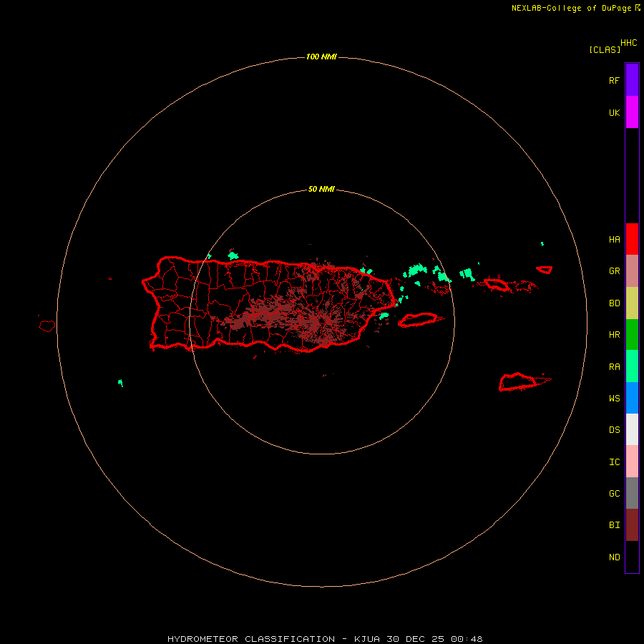The image size is (644, 644).
Task: Click the NEXLAB-College of DuPage text
Action: [x=571, y=8]
